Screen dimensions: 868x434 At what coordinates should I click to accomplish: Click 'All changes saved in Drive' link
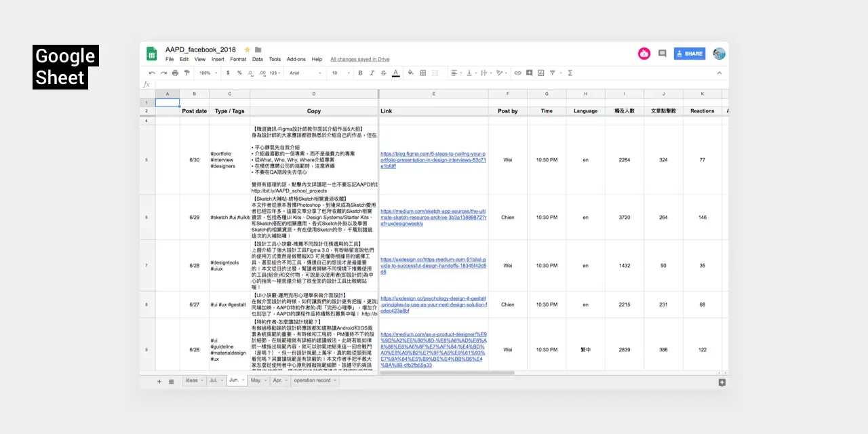[360, 60]
